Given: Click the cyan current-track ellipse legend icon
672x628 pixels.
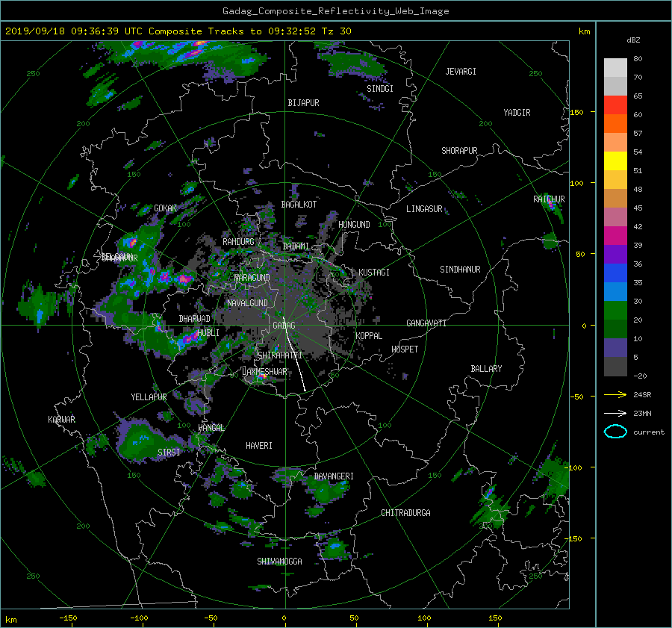Looking at the screenshot, I should (615, 432).
